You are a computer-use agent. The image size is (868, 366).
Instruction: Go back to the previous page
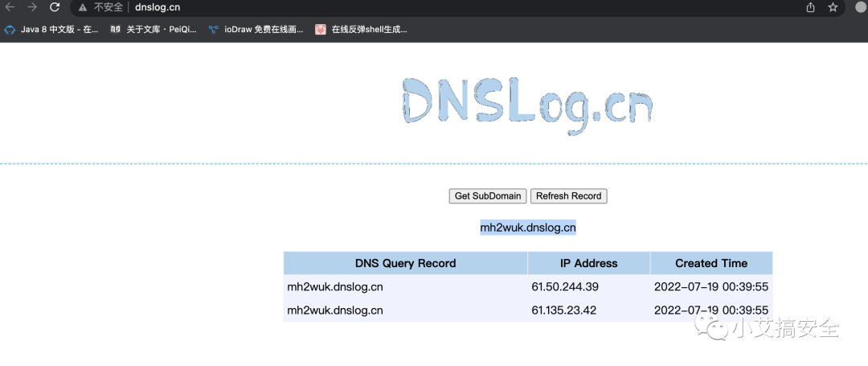pos(10,7)
